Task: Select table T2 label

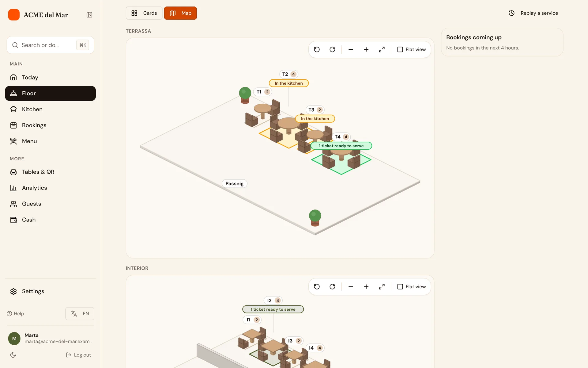Action: (289, 74)
